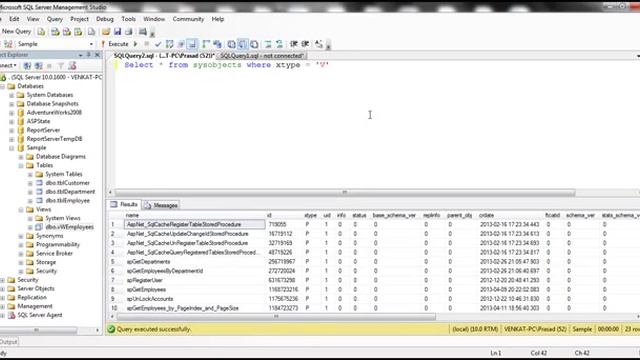Switch to SQLQuery1.sql not connected tab

pyautogui.click(x=262, y=56)
